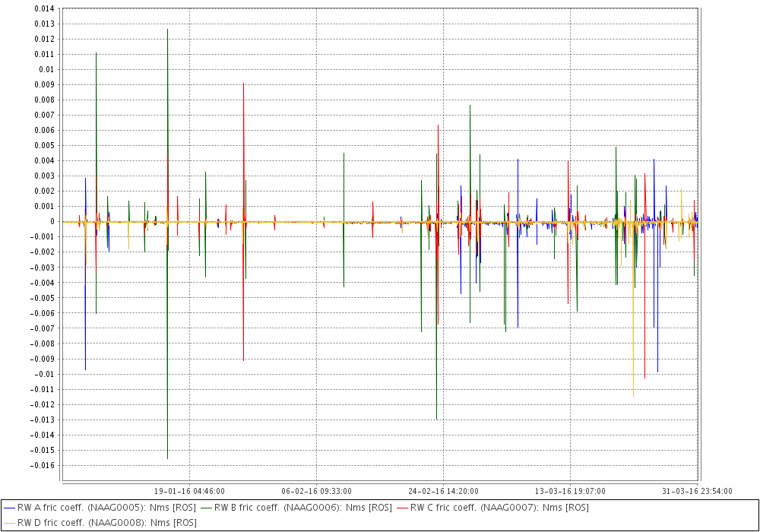Click the RW A fric coeff. (NAAG0005) legend entry

tap(100, 508)
